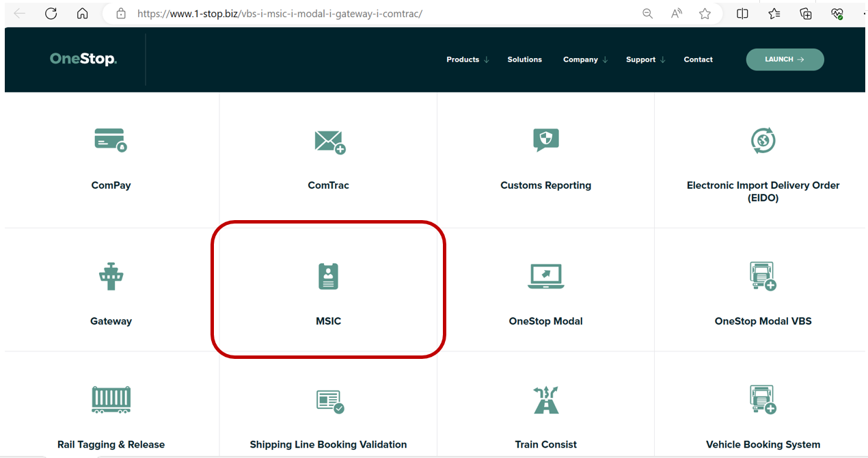This screenshot has height=458, width=868.
Task: Open Shipping Line Booking Validation link
Action: pyautogui.click(x=328, y=444)
